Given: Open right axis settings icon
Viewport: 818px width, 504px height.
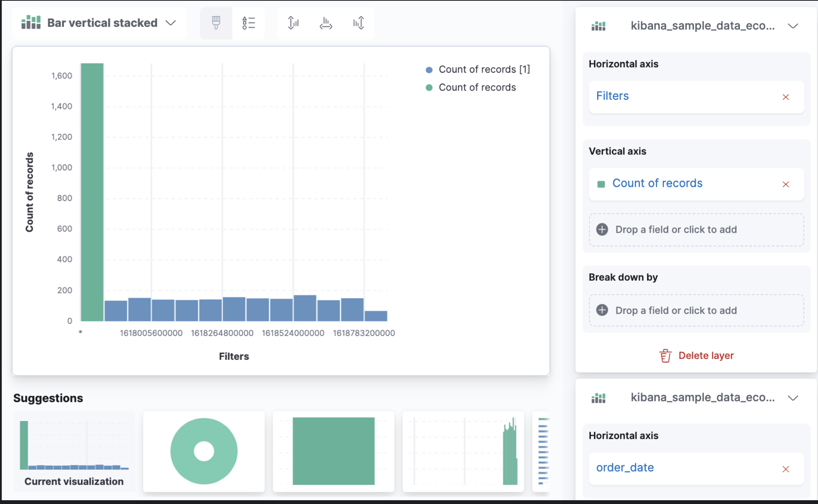Looking at the screenshot, I should 358,23.
